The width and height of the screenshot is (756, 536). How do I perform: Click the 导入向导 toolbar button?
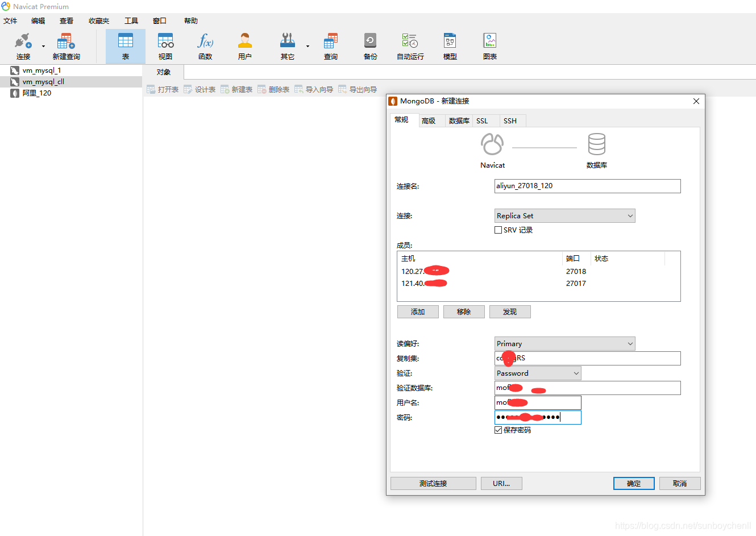point(314,89)
